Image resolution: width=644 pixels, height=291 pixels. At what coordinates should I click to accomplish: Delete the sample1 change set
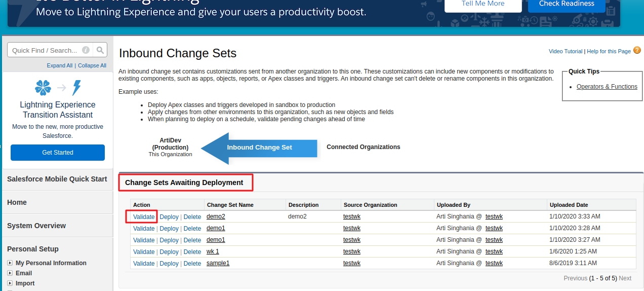click(192, 264)
